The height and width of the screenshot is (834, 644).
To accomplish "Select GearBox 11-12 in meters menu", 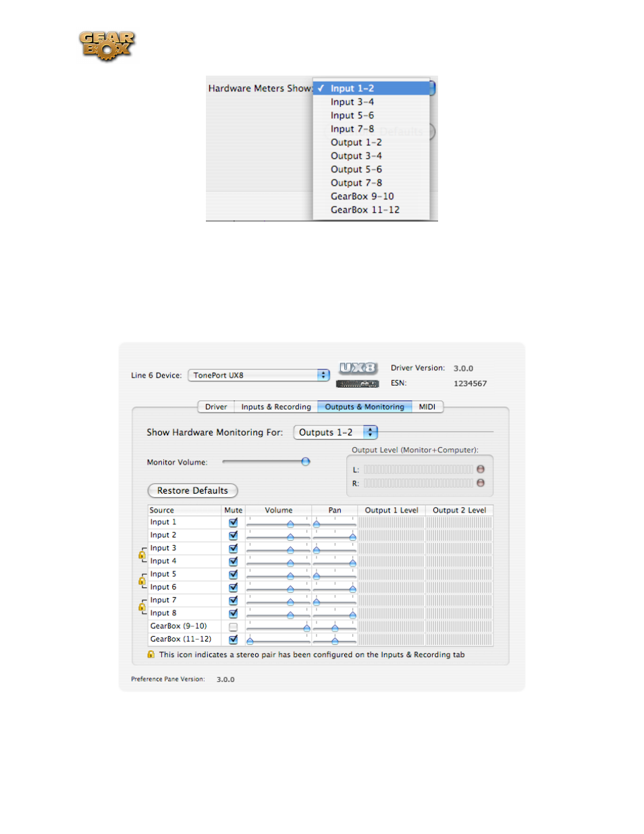I will (371, 210).
